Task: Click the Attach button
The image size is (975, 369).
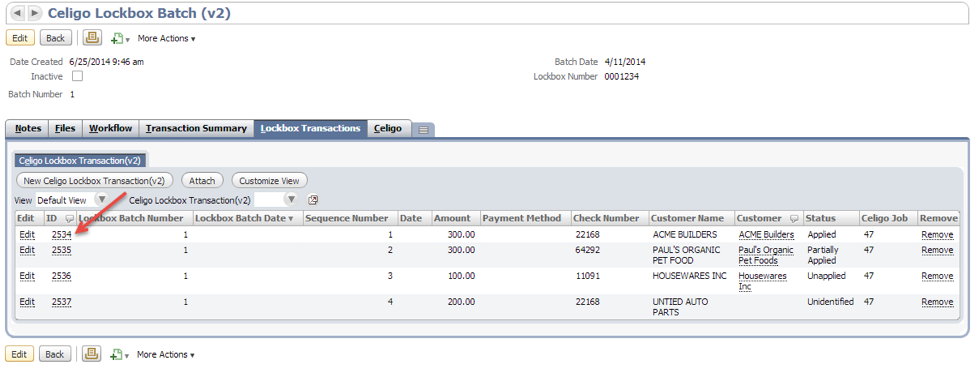Action: coord(202,180)
